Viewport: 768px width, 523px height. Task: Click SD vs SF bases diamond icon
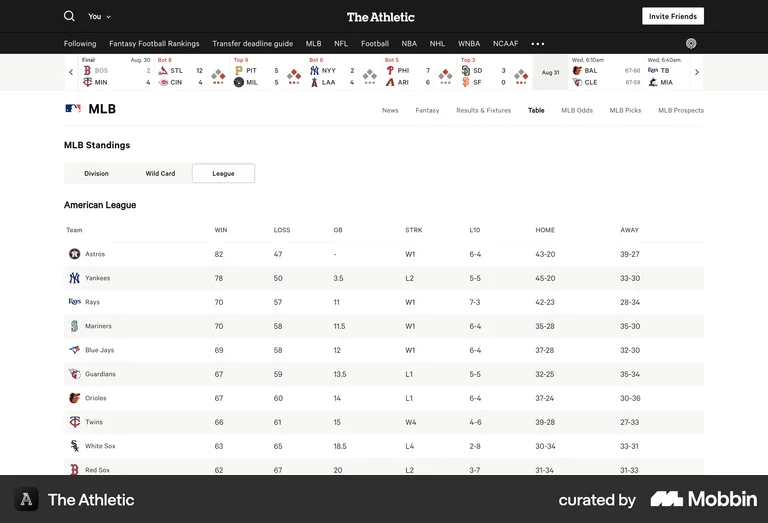(521, 74)
